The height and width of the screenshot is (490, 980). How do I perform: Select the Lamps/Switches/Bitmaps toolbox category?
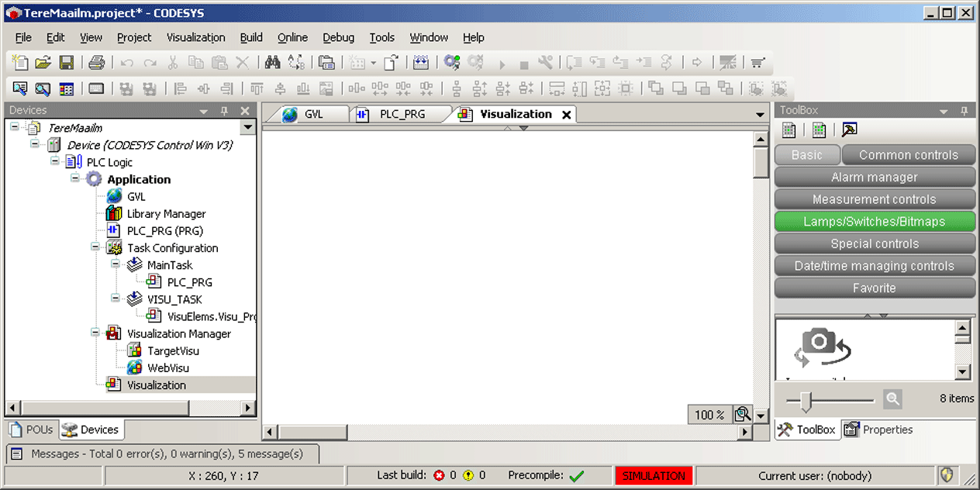pyautogui.click(x=875, y=222)
